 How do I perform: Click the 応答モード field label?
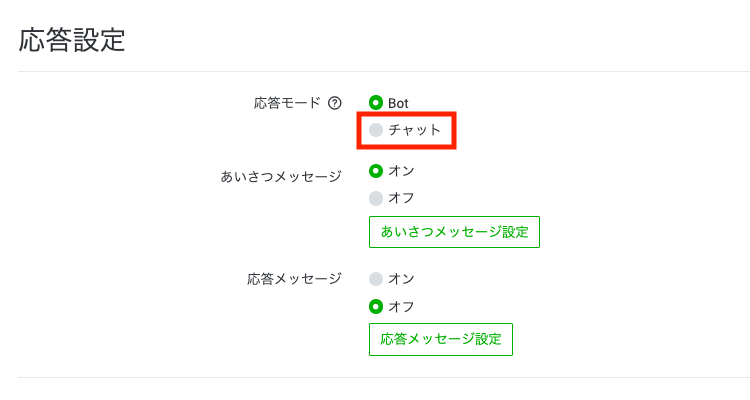click(x=287, y=103)
